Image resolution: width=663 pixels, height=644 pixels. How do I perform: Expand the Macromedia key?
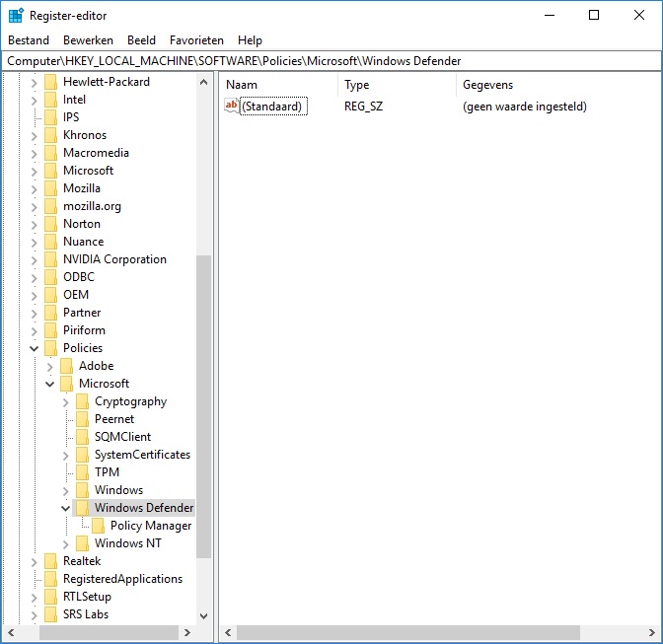(35, 153)
